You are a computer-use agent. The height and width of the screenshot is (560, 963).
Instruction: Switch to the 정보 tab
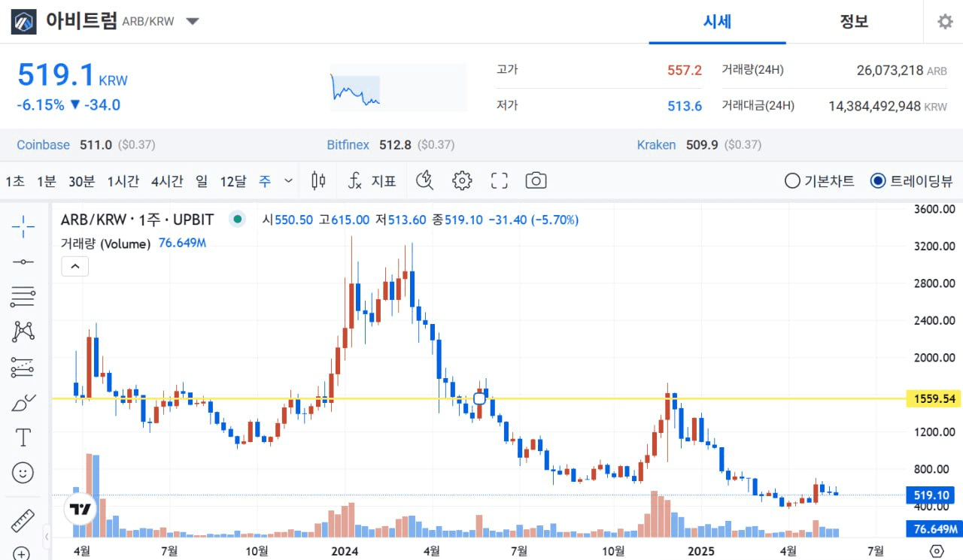click(854, 22)
